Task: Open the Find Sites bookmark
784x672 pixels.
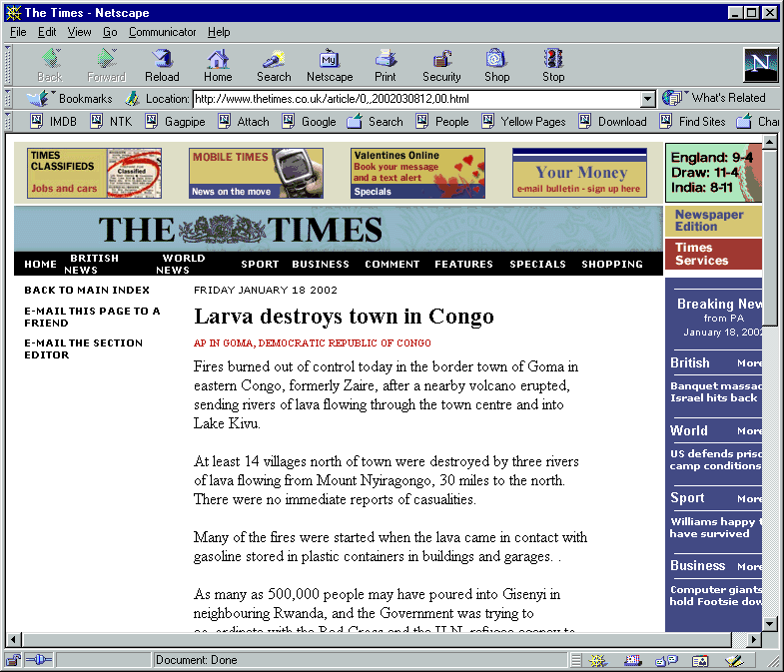Action: [x=692, y=122]
